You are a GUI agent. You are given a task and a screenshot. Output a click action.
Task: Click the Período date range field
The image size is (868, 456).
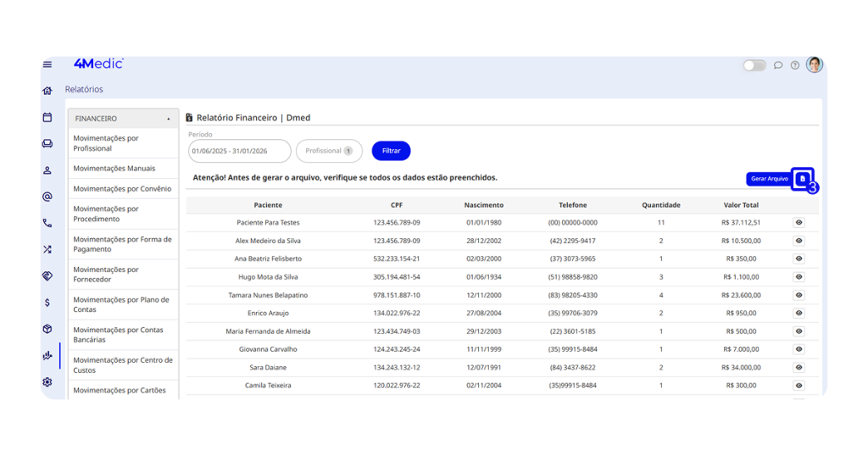click(x=240, y=151)
